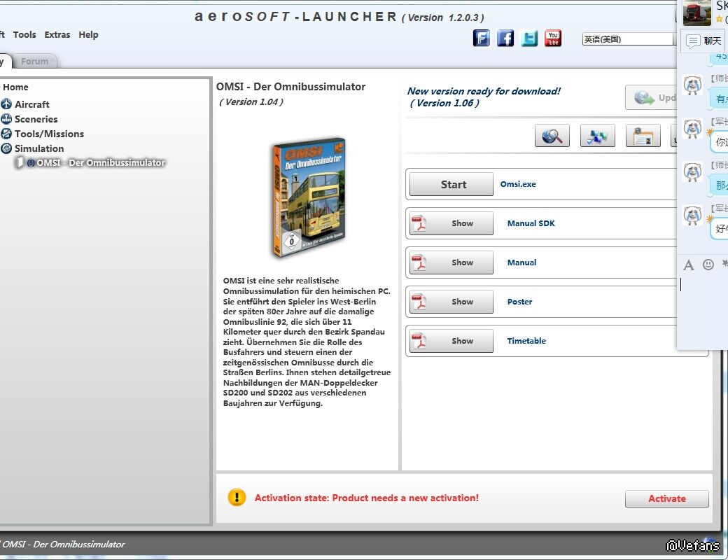This screenshot has width=728, height=560.
Task: Click the chat font formatting A icon
Action: pyautogui.click(x=689, y=265)
